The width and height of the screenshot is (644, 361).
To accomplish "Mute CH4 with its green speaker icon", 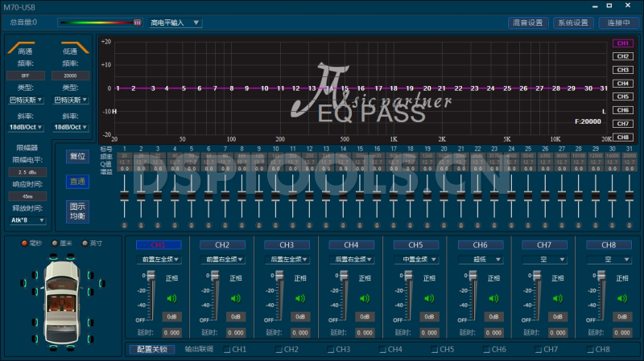I will [365, 298].
